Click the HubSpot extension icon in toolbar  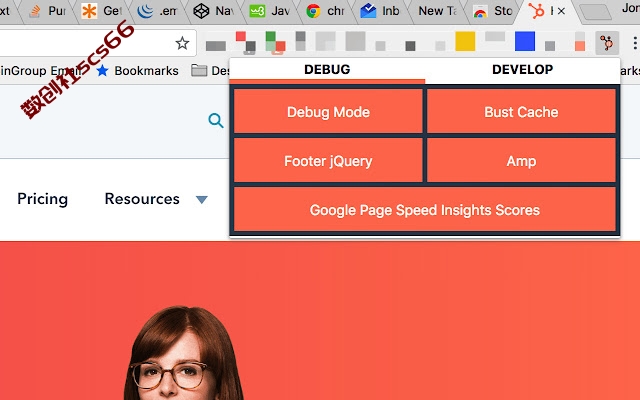(607, 42)
